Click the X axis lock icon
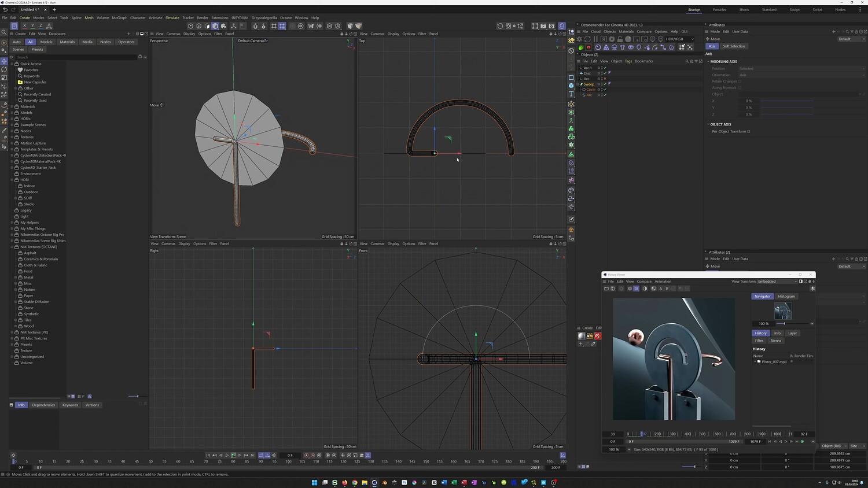 pyautogui.click(x=24, y=26)
